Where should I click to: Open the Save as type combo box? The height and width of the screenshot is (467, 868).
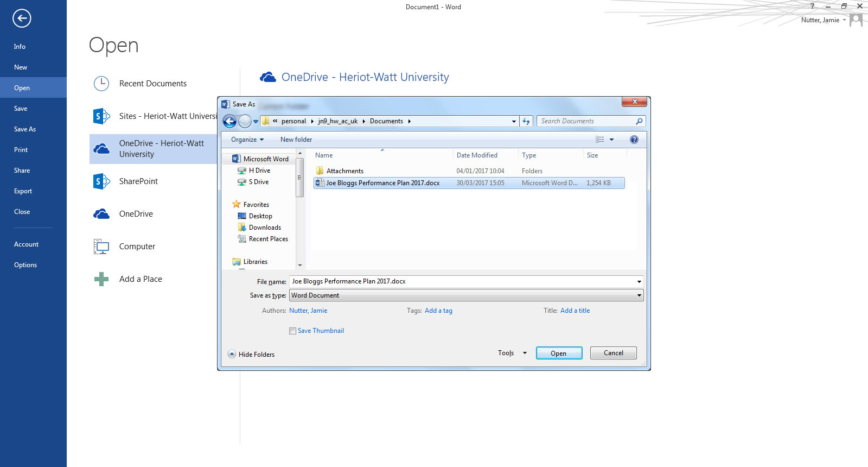467,295
